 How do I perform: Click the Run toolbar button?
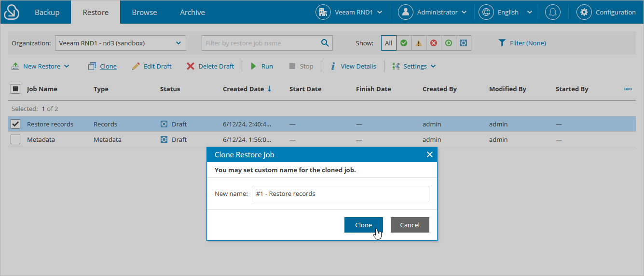262,66
